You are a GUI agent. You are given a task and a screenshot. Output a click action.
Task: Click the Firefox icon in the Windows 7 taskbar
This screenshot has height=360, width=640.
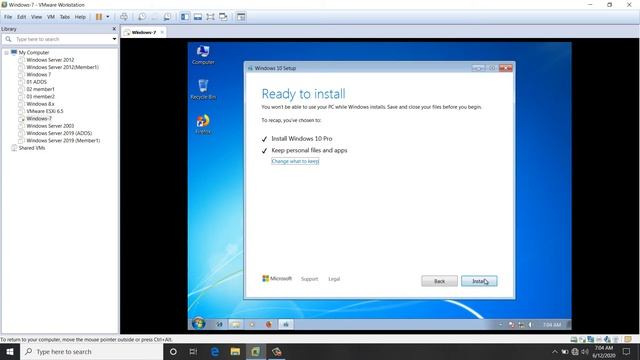tap(269, 324)
